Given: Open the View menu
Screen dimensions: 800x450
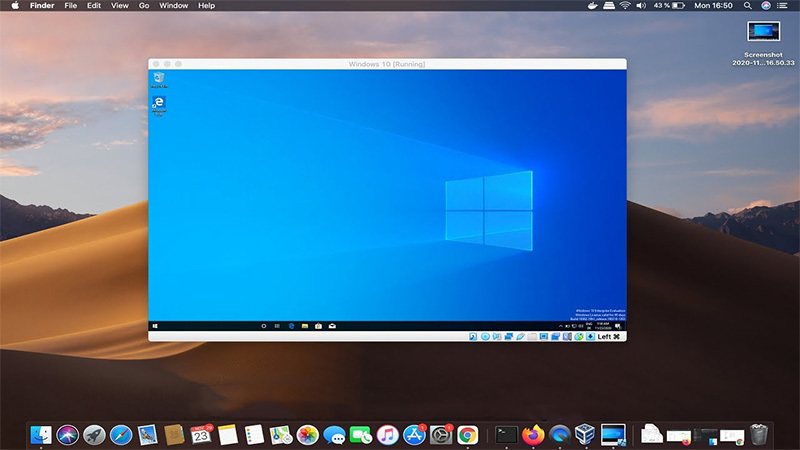Looking at the screenshot, I should click(120, 6).
